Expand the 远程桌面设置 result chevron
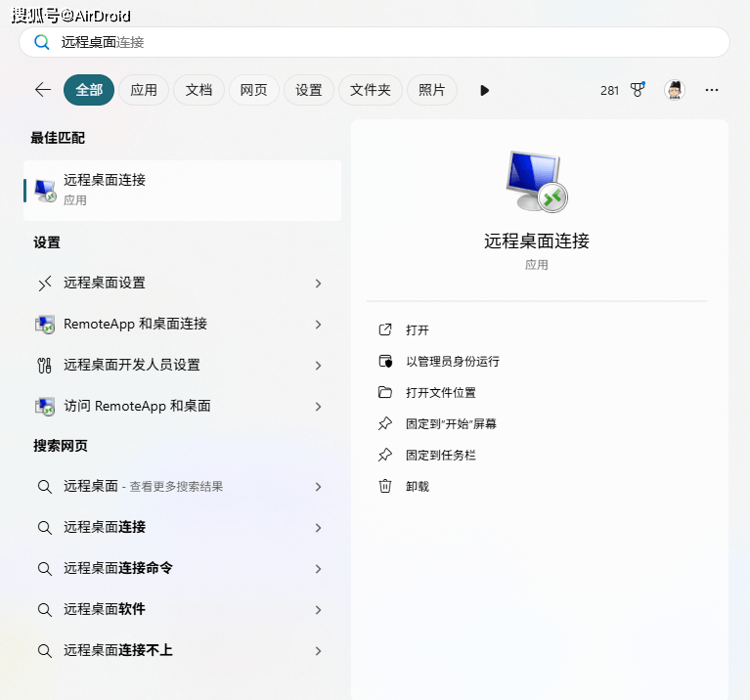 click(x=318, y=283)
